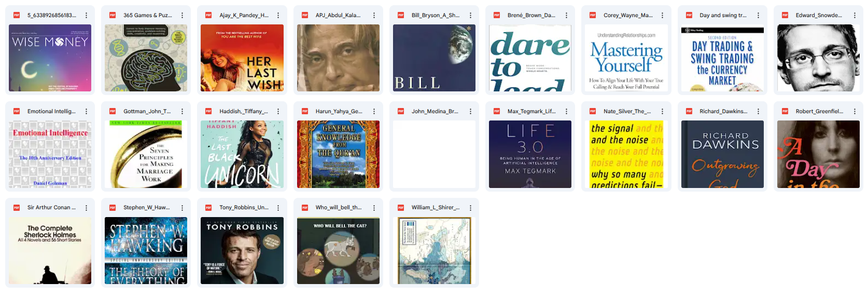
Task: Expand options menu for Stephen_W_Hawking file
Action: pyautogui.click(x=182, y=208)
